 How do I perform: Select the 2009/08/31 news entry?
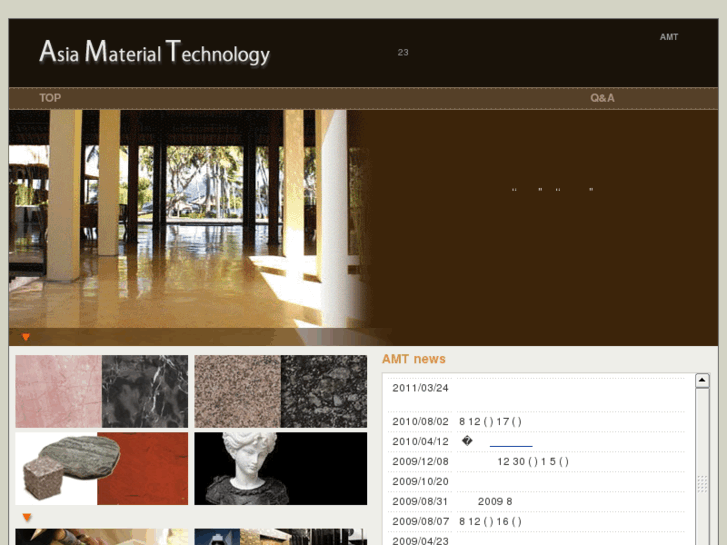pos(536,501)
